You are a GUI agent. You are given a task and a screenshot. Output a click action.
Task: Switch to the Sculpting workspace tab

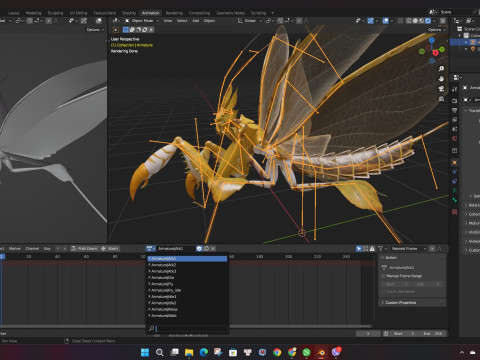coord(55,13)
